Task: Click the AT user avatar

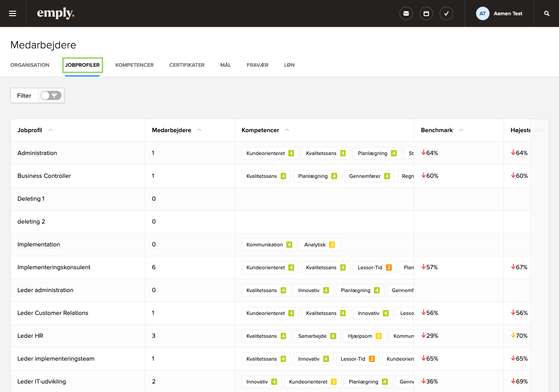Action: click(482, 13)
